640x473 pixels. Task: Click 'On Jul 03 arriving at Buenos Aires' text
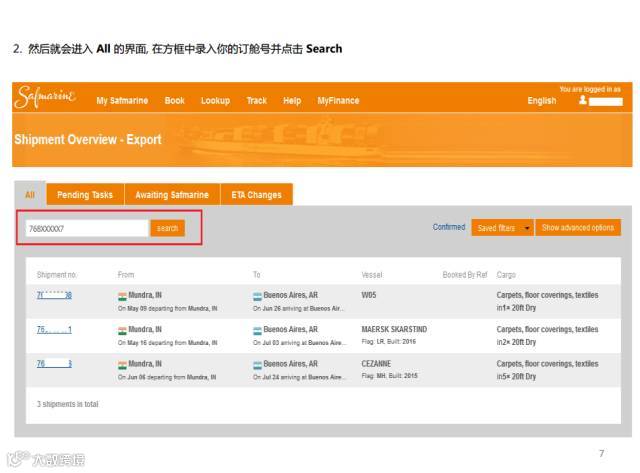(x=300, y=342)
